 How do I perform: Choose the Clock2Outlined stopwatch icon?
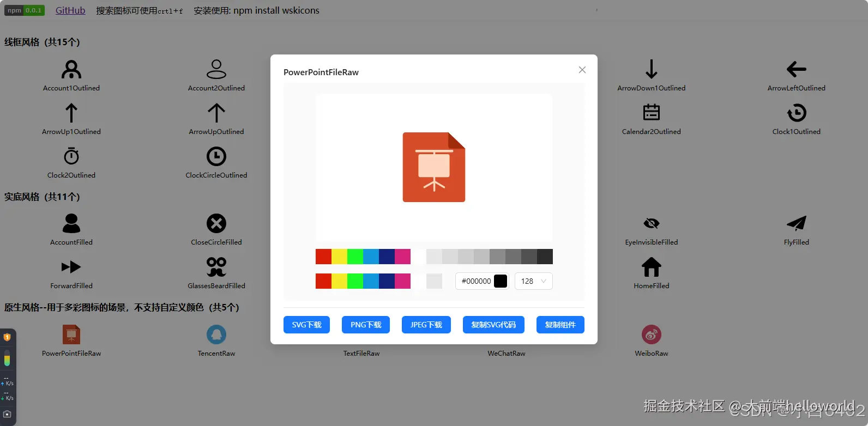point(71,156)
